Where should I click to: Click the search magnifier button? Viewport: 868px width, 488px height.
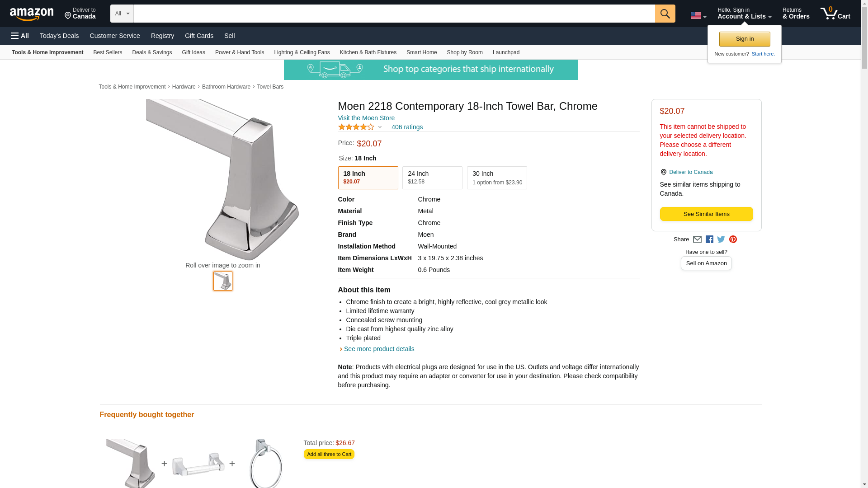(665, 14)
